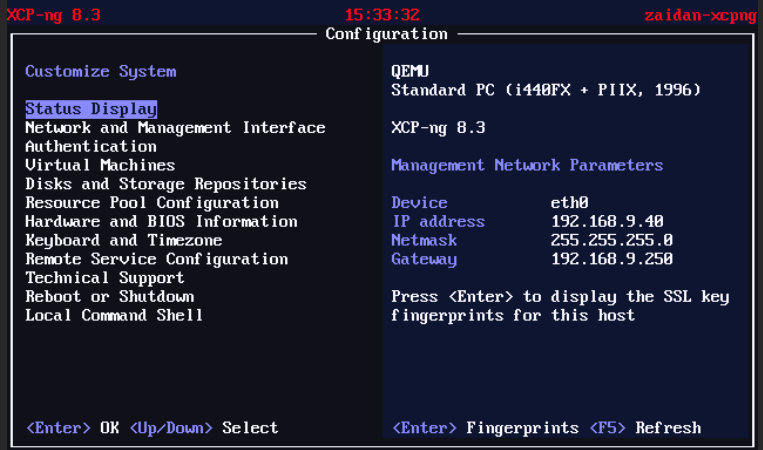Click the IP address label
The image size is (763, 450).
point(438,222)
